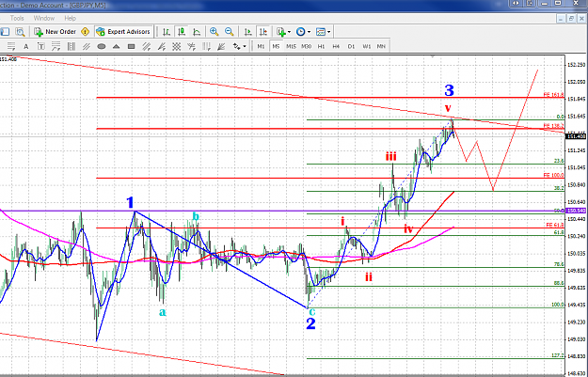Click the 149.030 price axis label
588x377 pixels.
[x=577, y=339]
